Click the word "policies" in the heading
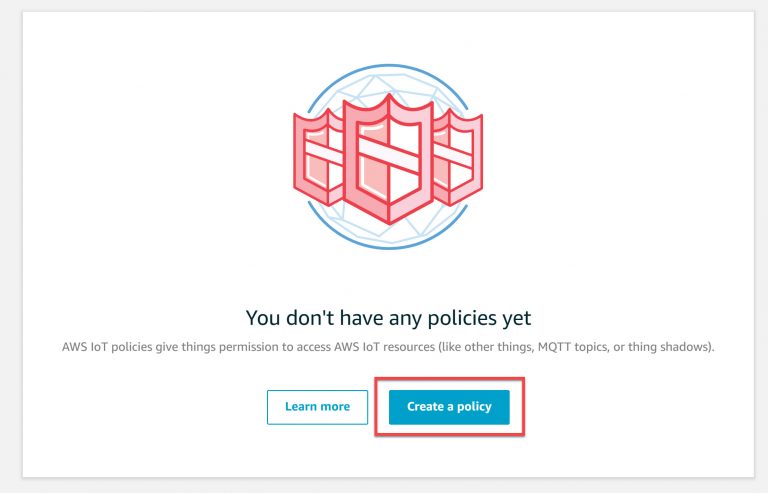 click(x=463, y=318)
